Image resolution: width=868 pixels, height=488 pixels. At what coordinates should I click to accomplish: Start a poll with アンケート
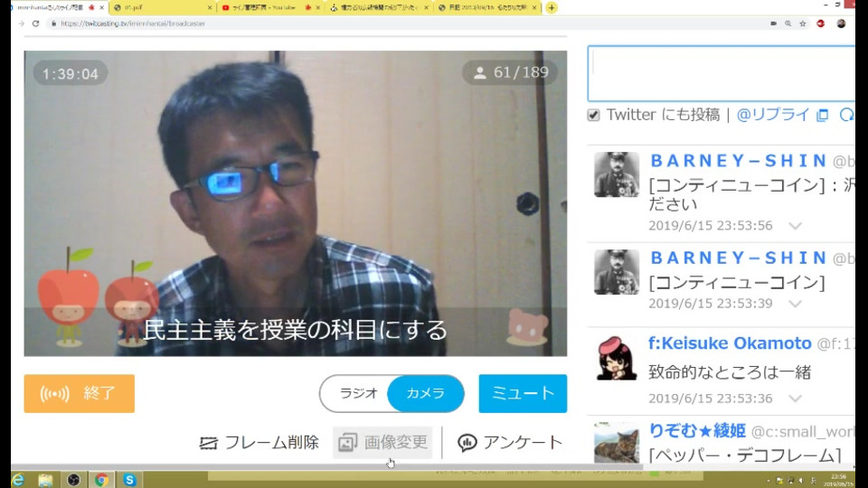pyautogui.click(x=510, y=443)
